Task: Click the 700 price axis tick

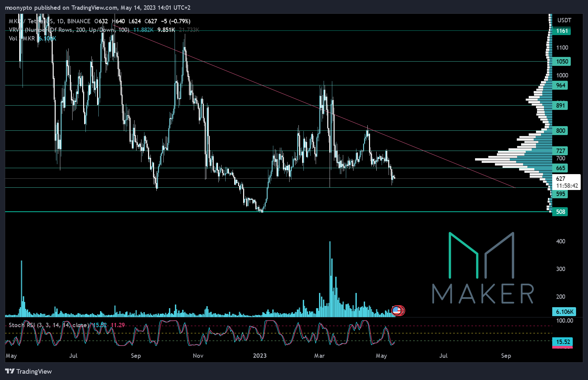Action: click(561, 159)
